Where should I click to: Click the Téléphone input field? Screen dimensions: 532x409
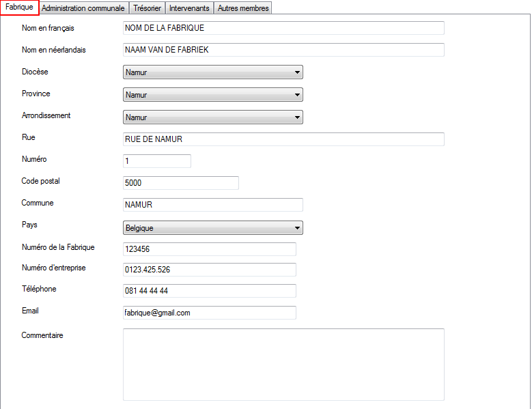click(x=210, y=291)
